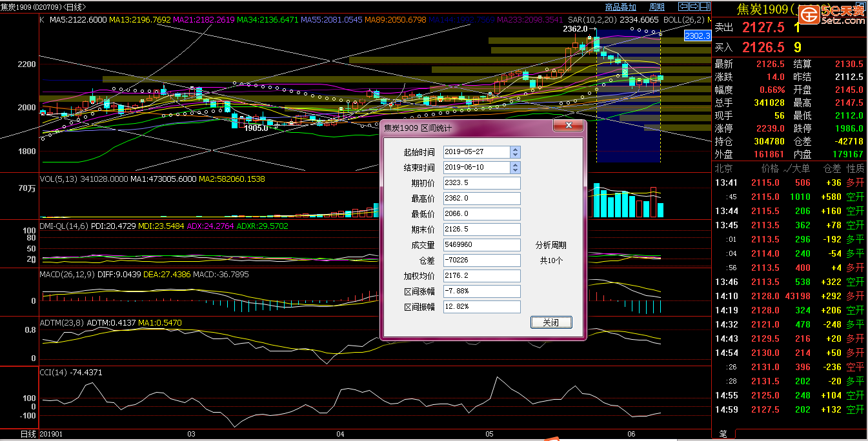The image size is (868, 441).
Task: Click the 05 month marker on time axis
Action: point(489,434)
